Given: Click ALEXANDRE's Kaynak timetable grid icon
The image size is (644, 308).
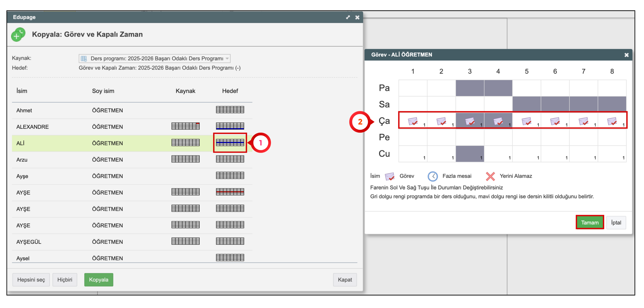Looking at the screenshot, I should 185,126.
